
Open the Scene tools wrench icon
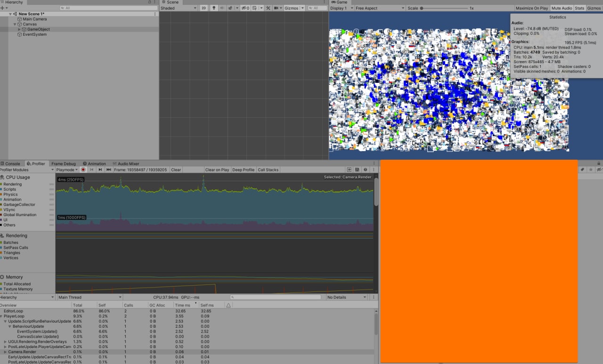point(268,8)
